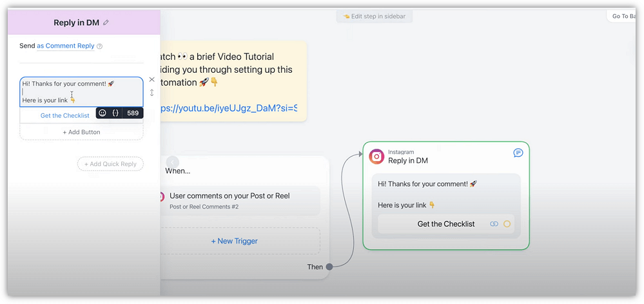Select Get the Checklist button in the node

coord(446,224)
